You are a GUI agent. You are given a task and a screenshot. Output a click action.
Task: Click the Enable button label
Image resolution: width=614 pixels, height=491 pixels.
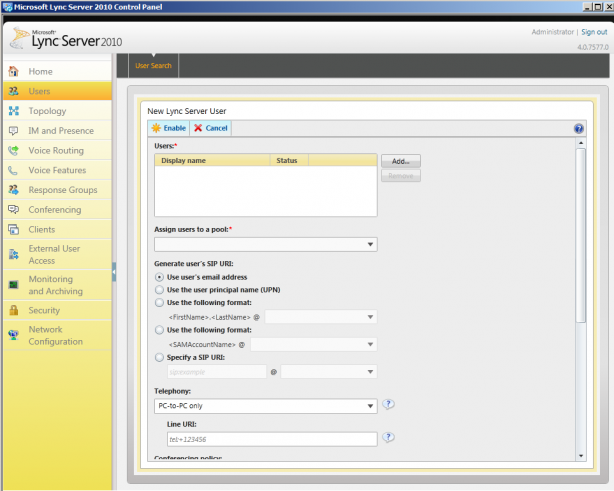tap(175, 128)
